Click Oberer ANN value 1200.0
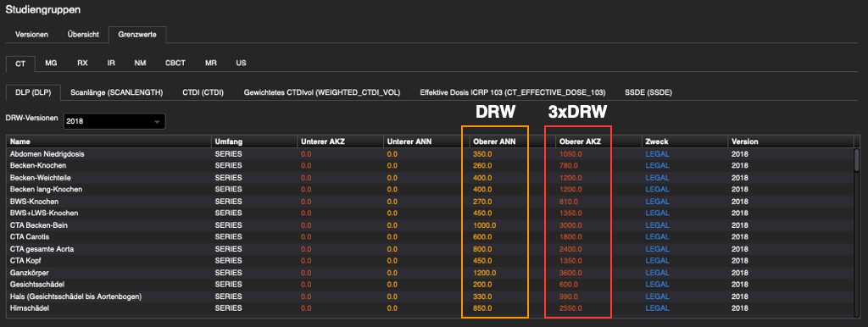The width and height of the screenshot is (868, 327). coord(484,273)
